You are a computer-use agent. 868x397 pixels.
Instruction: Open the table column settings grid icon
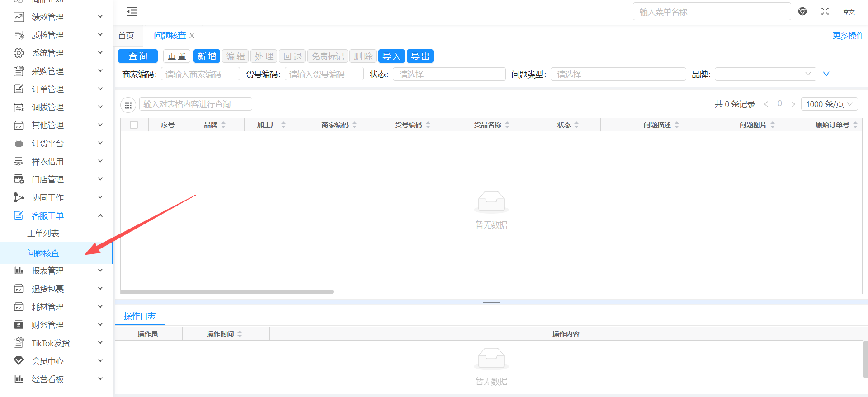[x=128, y=105]
